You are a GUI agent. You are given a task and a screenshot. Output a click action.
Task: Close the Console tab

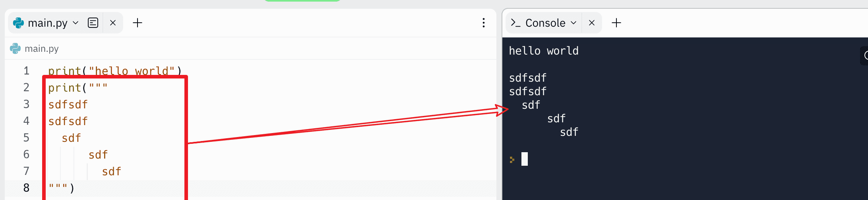pos(592,23)
